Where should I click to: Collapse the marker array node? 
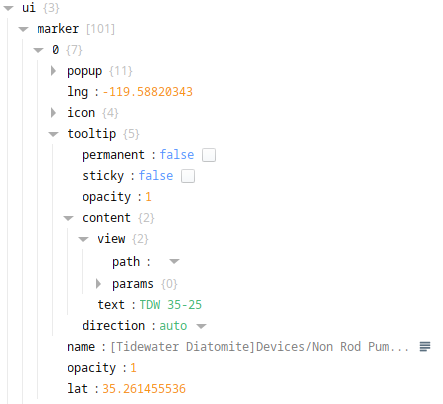point(23,29)
